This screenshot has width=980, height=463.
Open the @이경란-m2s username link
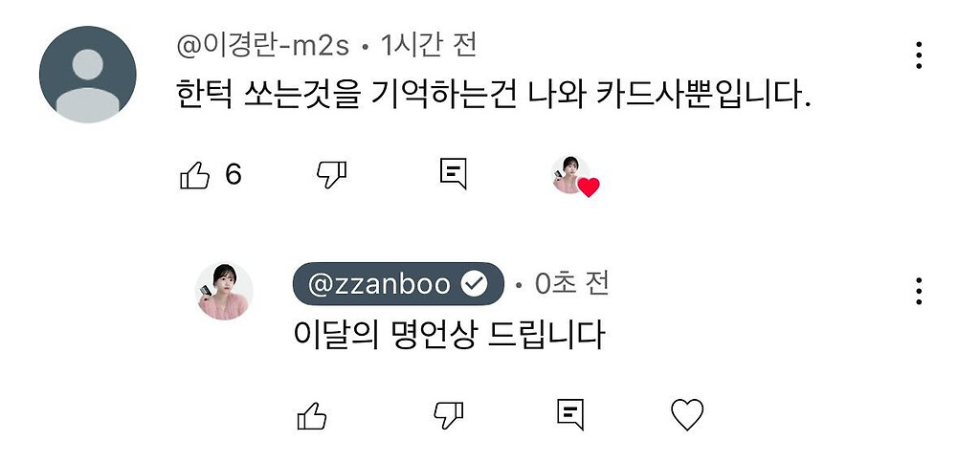click(262, 46)
